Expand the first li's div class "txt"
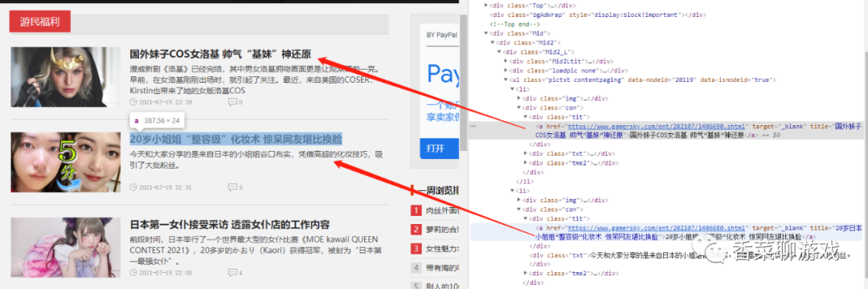The image size is (868, 289). [526, 153]
